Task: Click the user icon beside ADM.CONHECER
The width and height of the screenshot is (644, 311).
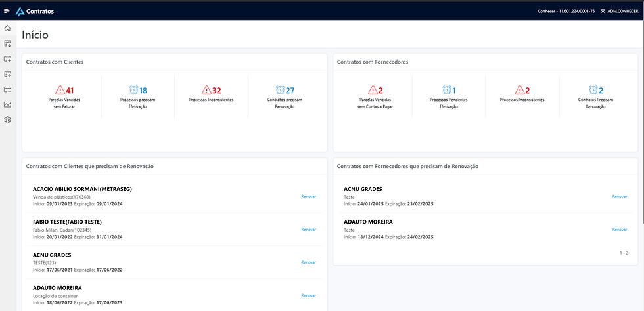Action: [603, 12]
